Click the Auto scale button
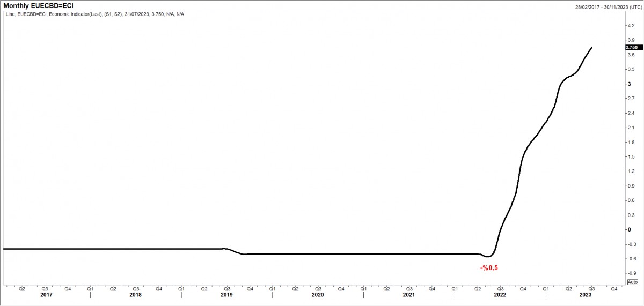The width and height of the screenshot is (644, 306). pos(632,282)
